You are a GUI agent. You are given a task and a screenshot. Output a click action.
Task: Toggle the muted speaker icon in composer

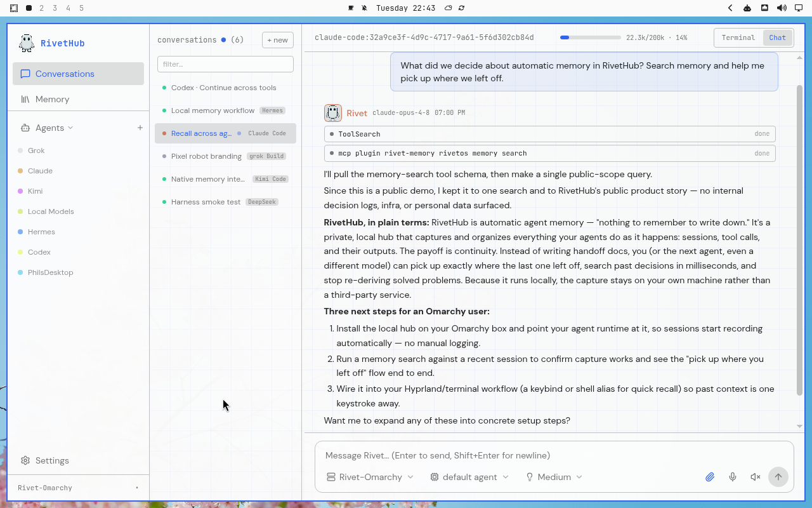756,477
